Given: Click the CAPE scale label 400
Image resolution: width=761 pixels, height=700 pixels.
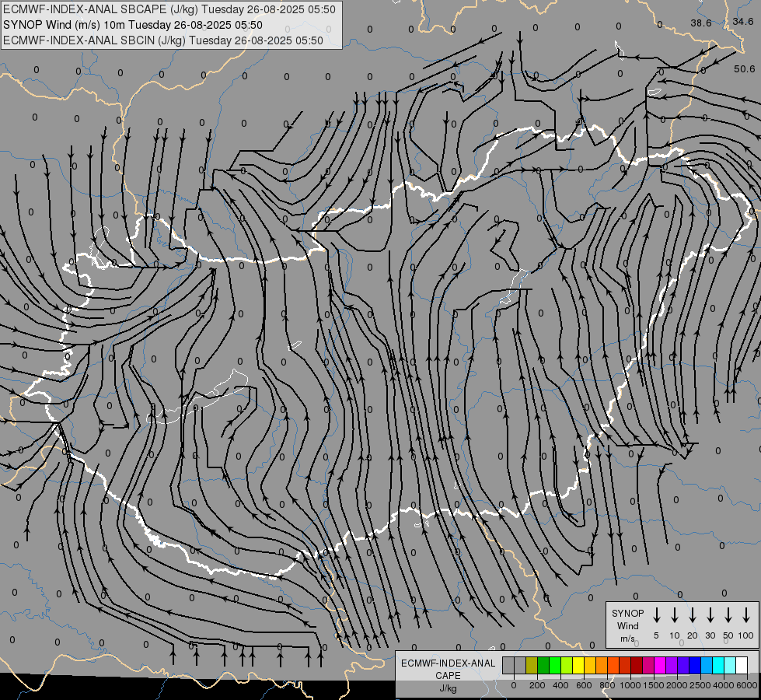Looking at the screenshot, I should pyautogui.click(x=560, y=685).
